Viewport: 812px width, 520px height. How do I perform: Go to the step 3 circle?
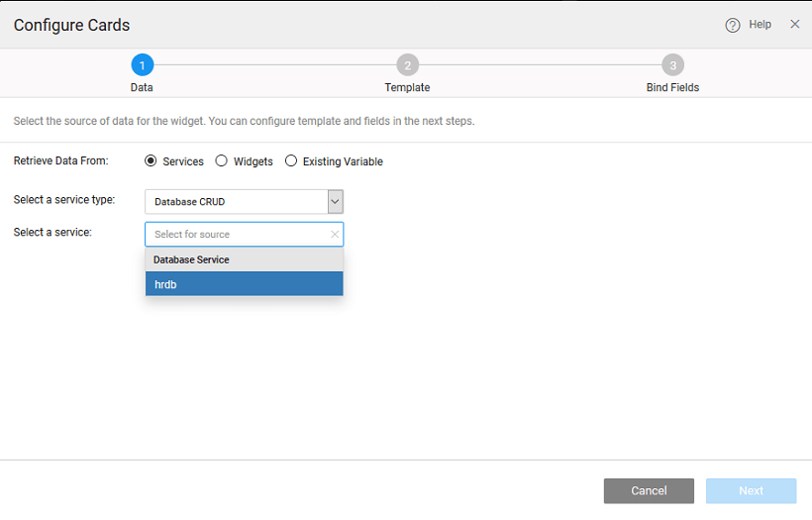(x=672, y=65)
